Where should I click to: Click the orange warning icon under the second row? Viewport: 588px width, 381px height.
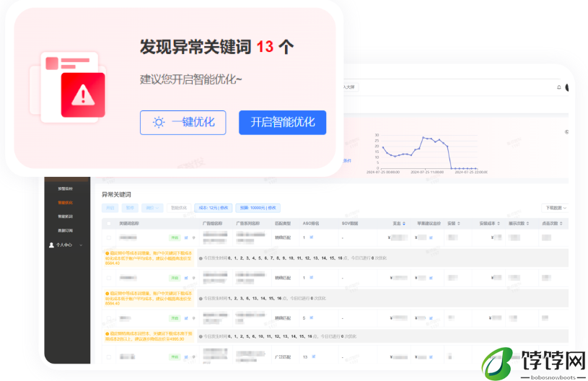(107, 294)
